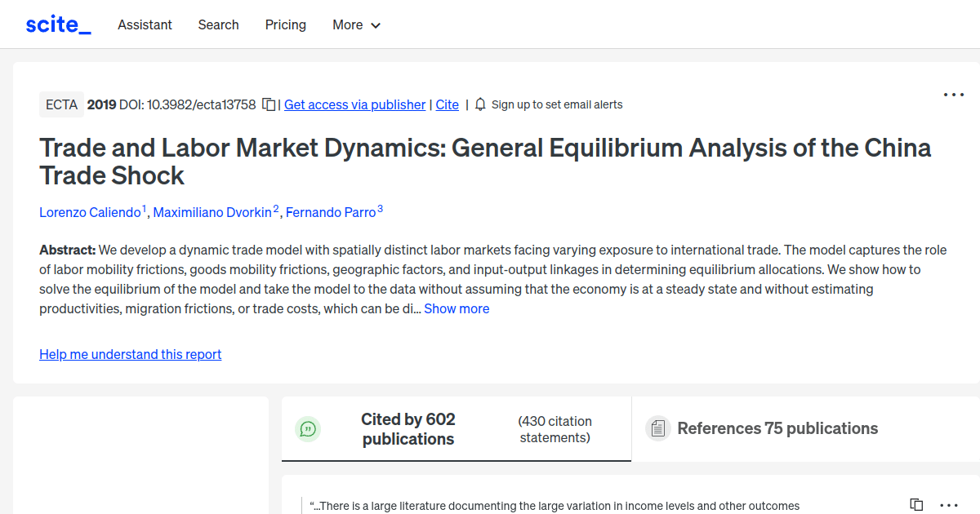
Task: Select Assistant in the navigation bar
Action: point(145,24)
